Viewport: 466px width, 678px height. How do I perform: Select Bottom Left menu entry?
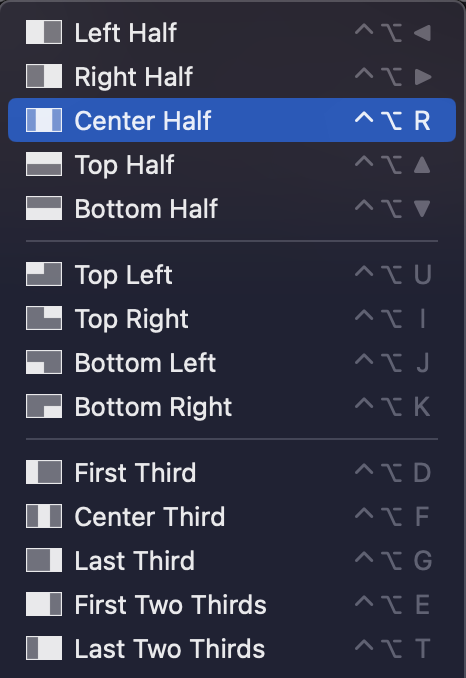click(x=232, y=362)
